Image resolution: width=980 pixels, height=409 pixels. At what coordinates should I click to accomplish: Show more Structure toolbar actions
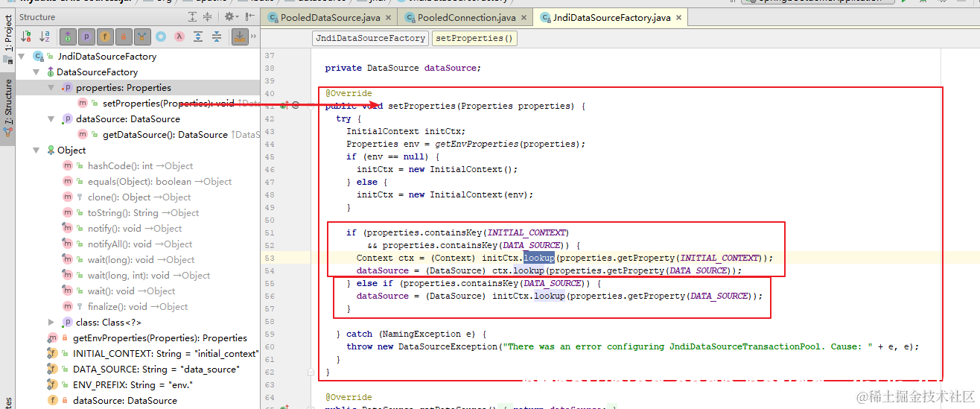click(255, 36)
